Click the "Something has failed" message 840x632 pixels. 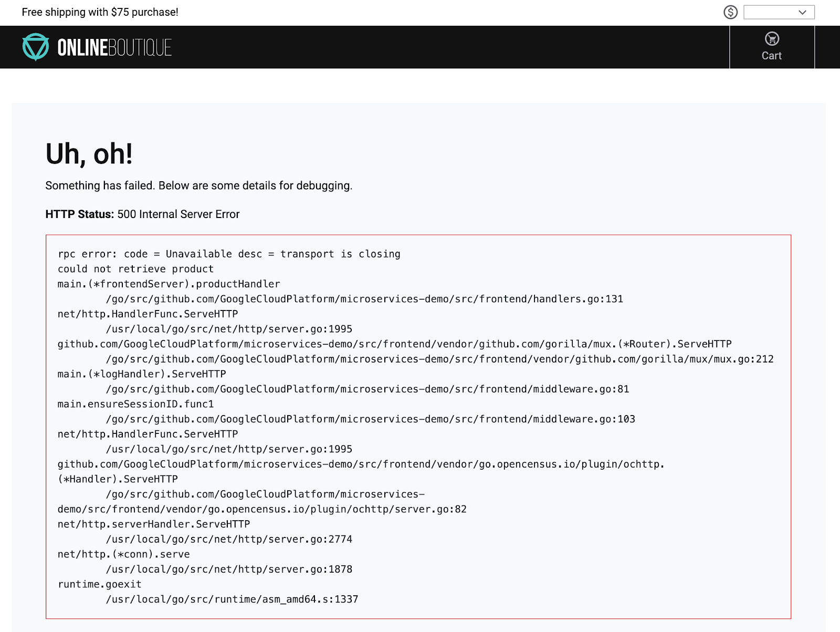click(x=198, y=185)
